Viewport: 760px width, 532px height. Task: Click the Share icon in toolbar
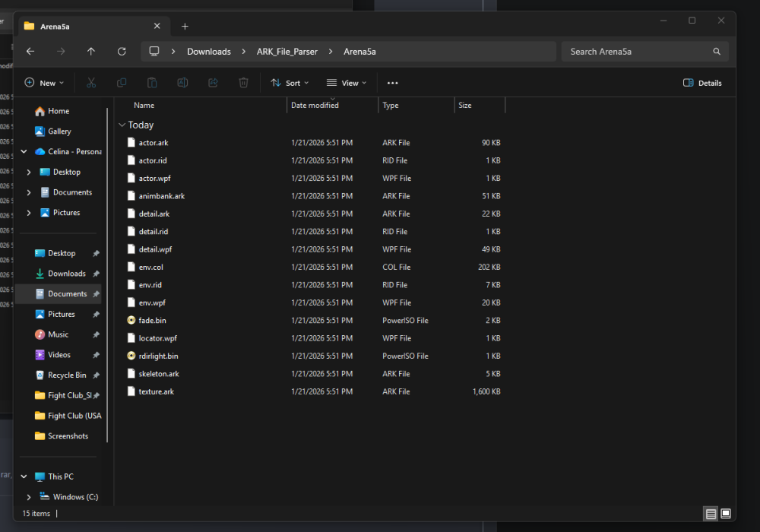[214, 83]
